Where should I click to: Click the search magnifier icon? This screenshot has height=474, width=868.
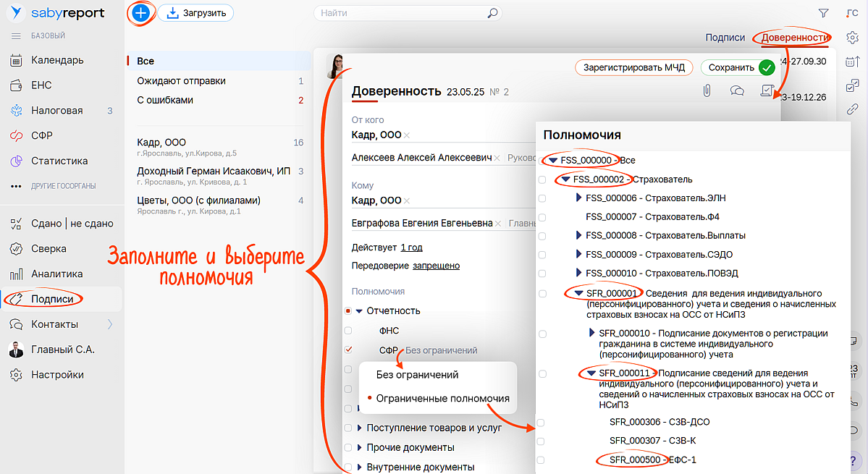(x=492, y=13)
